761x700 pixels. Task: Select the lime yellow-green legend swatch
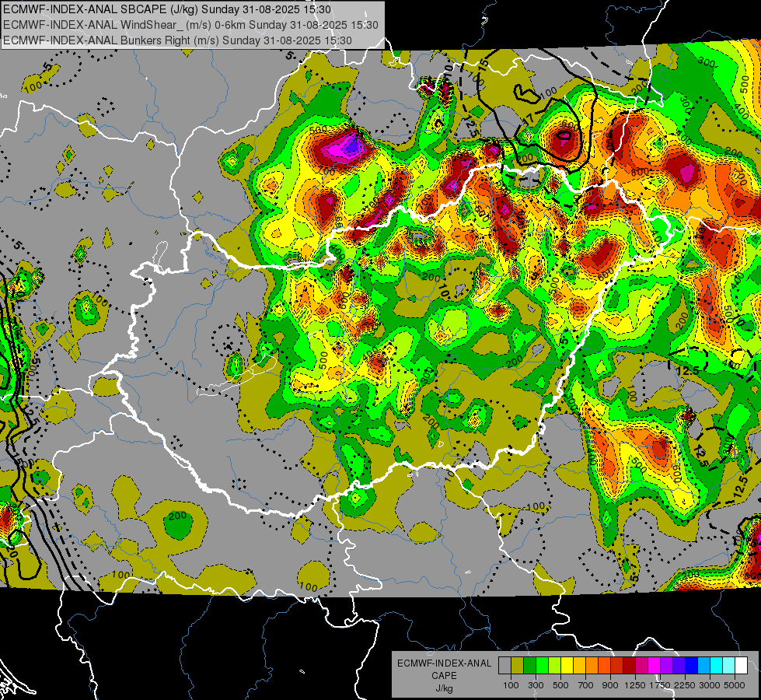point(554,666)
